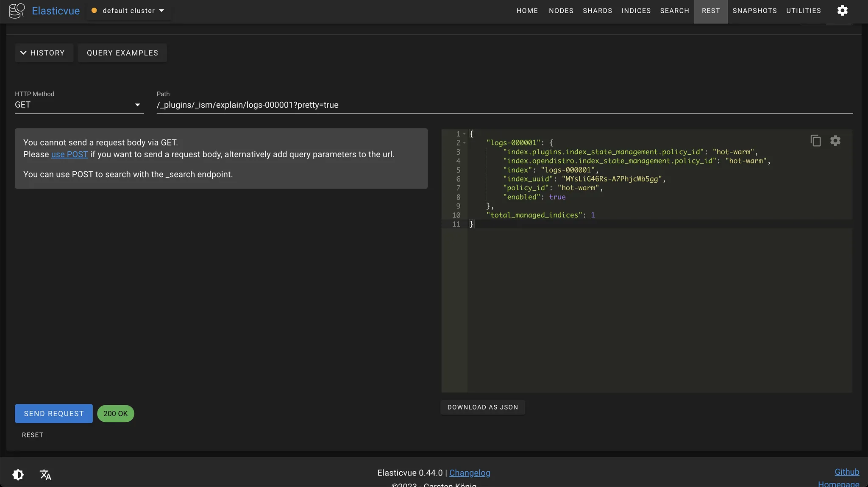Open the Changelog link in footer
The image size is (868, 487).
tap(470, 473)
